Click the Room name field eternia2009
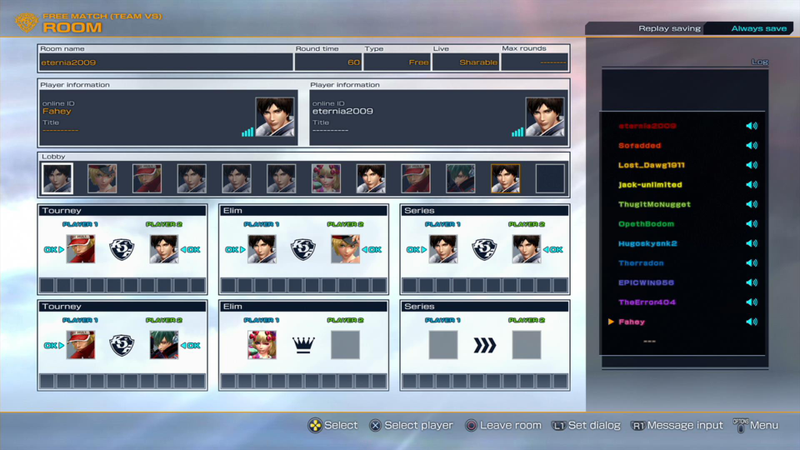The image size is (800, 450). pyautogui.click(x=166, y=62)
